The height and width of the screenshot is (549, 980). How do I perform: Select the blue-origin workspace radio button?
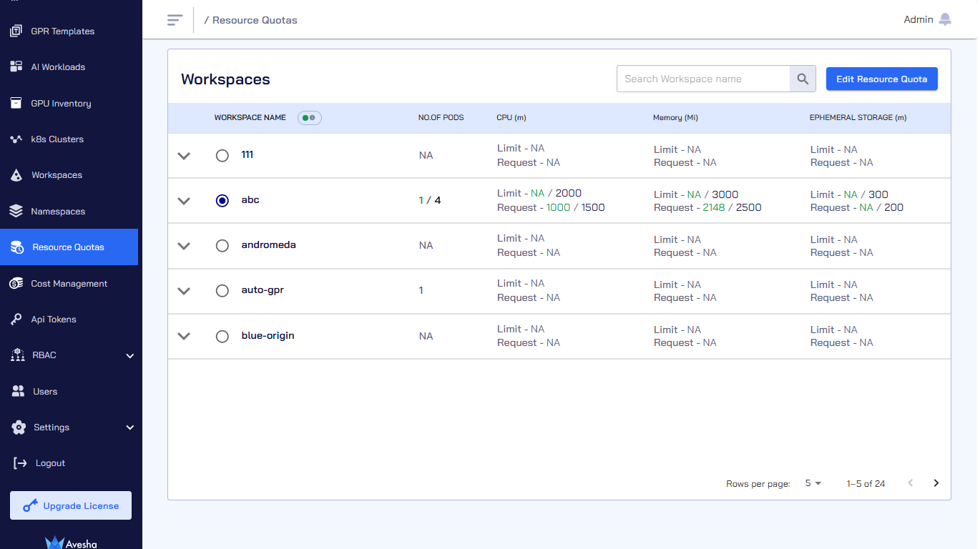tap(222, 336)
